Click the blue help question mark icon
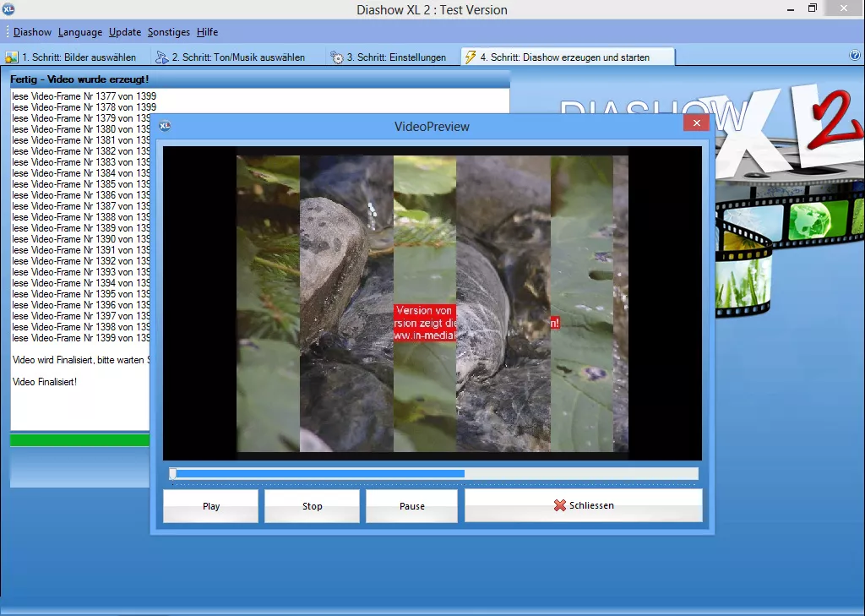This screenshot has width=865, height=616. click(854, 56)
